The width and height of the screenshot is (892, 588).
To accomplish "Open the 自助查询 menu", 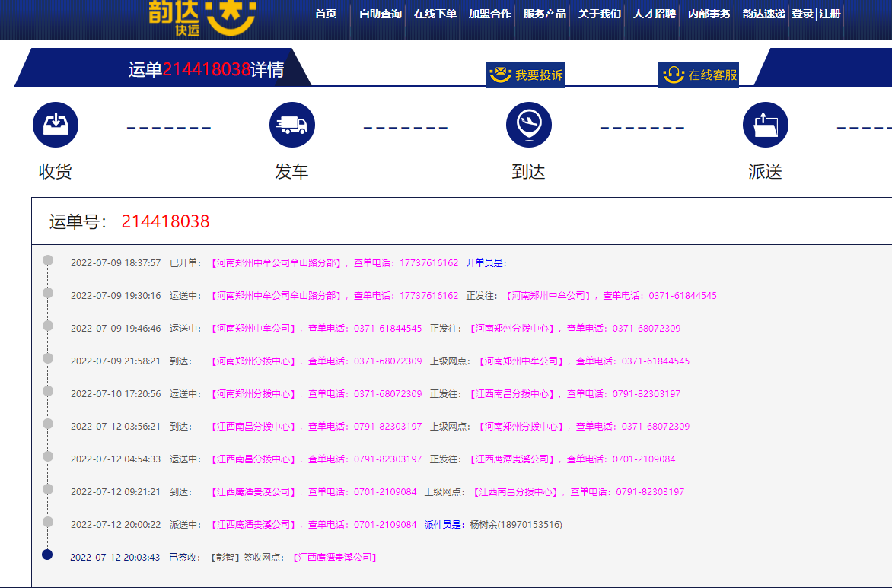I will pos(380,14).
